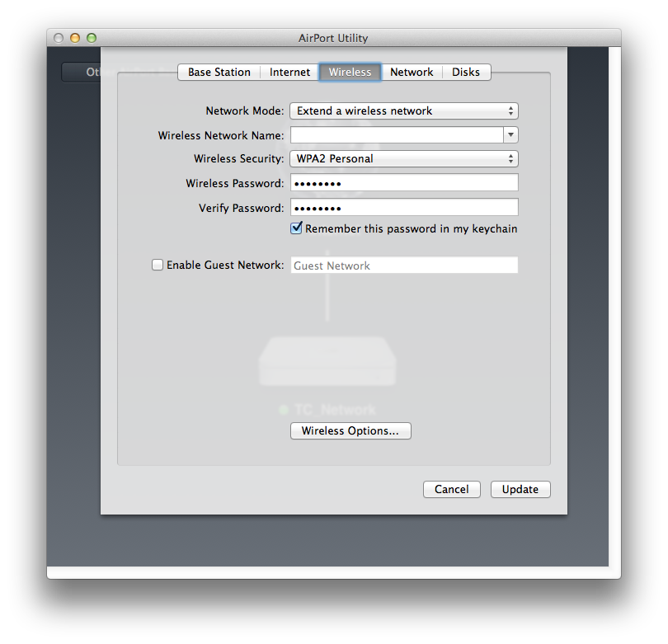Click the Other AirPort button behind the sheet
Image resolution: width=668 pixels, height=644 pixels.
pos(81,72)
